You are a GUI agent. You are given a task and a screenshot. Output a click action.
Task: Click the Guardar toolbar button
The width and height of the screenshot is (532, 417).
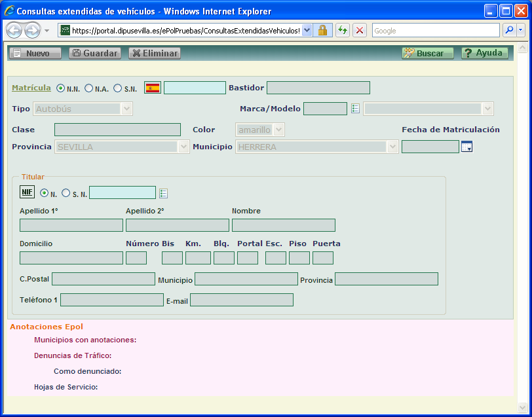(x=94, y=54)
